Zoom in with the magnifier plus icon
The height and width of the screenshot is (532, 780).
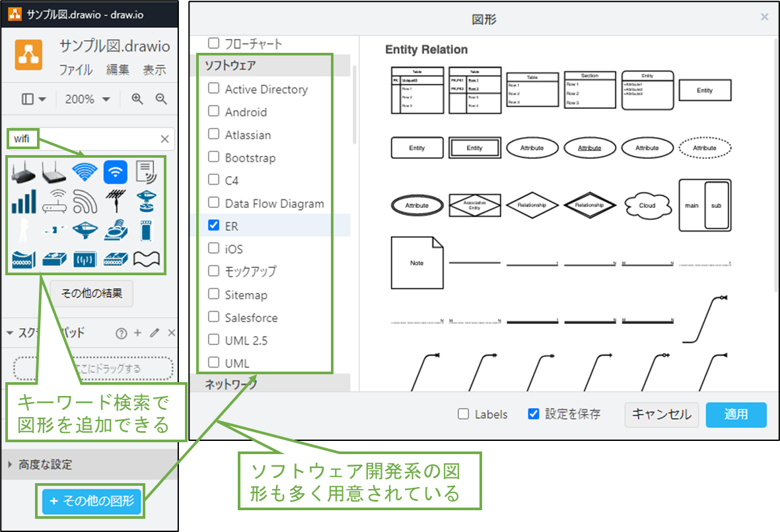[137, 99]
